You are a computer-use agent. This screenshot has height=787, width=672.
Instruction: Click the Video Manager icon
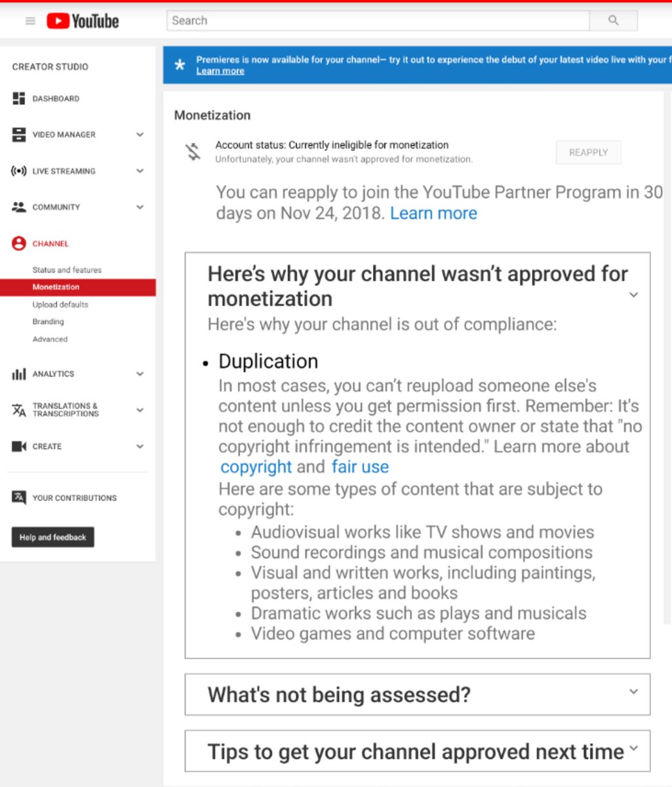pos(19,134)
